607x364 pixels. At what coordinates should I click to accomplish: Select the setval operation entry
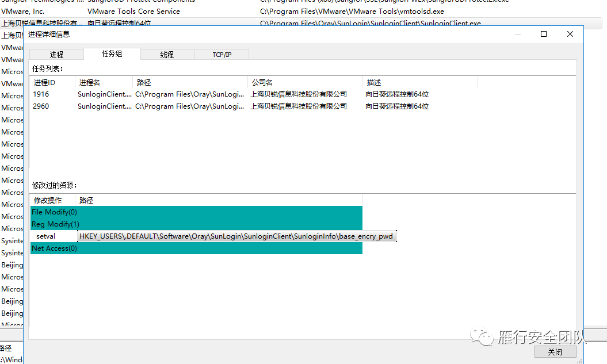(x=45, y=236)
